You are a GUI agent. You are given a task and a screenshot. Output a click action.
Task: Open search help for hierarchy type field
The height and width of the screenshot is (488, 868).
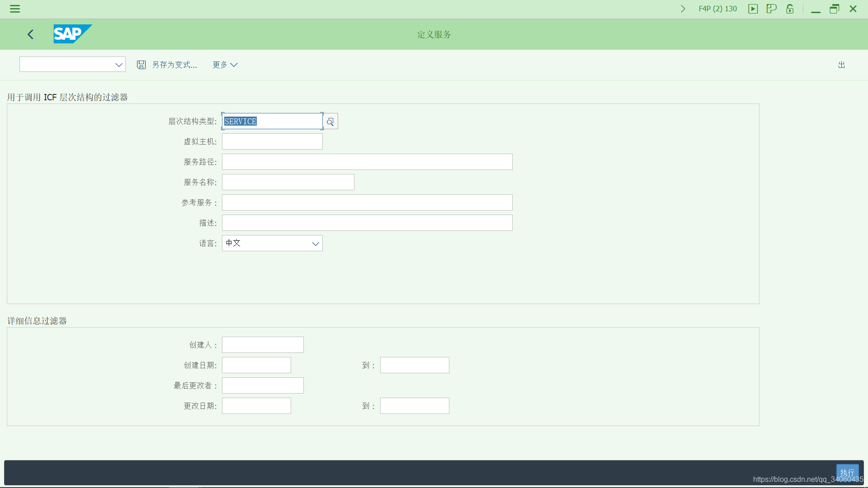pyautogui.click(x=330, y=122)
